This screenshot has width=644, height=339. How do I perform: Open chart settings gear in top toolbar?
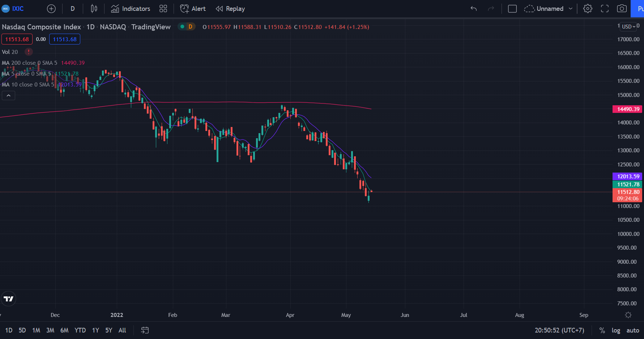[588, 9]
